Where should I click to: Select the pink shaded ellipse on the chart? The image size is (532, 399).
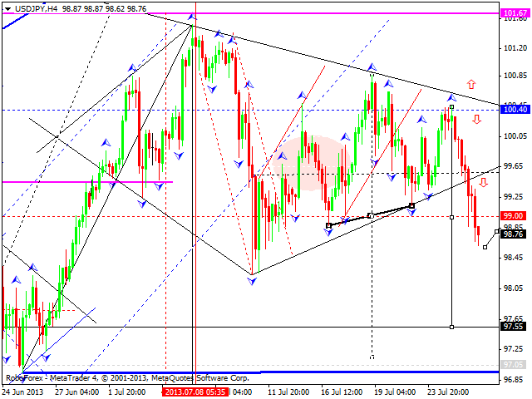[309, 163]
